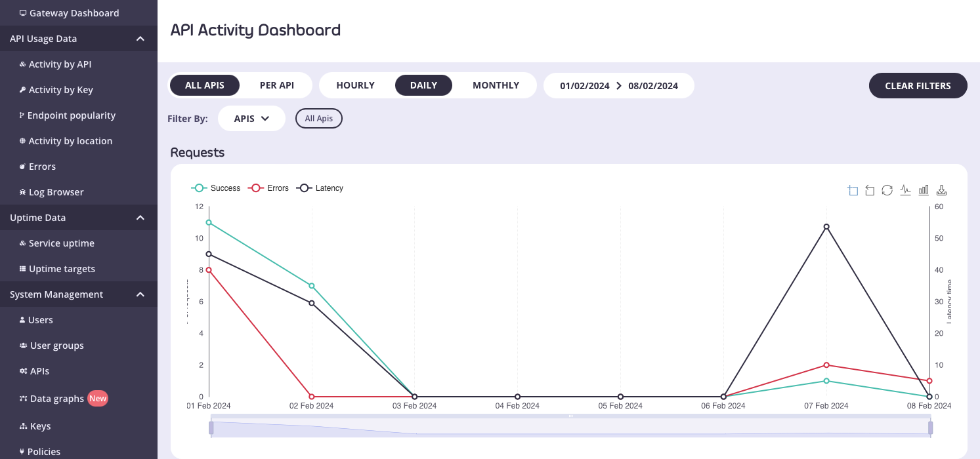Image resolution: width=980 pixels, height=459 pixels.
Task: Switch the chart to bar view icon
Action: (924, 190)
